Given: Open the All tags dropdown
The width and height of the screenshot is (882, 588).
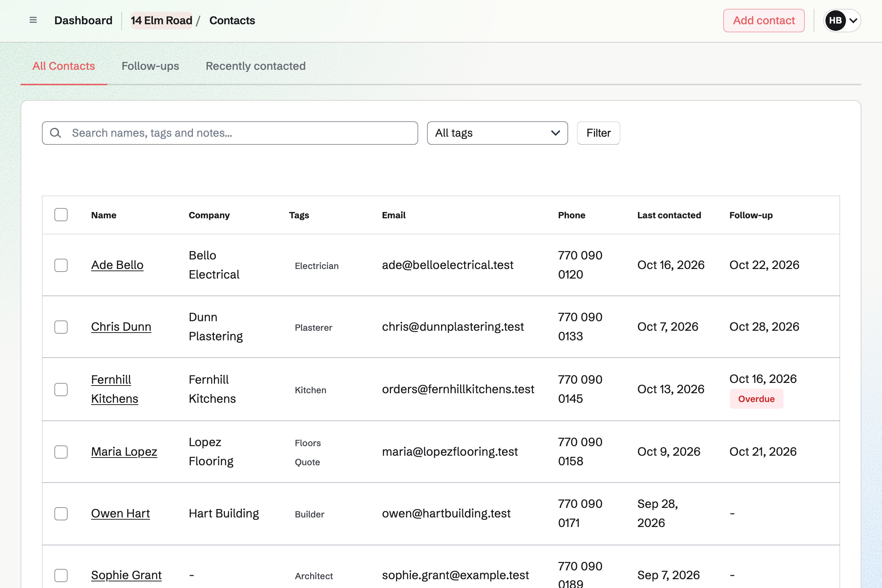Looking at the screenshot, I should (x=497, y=133).
